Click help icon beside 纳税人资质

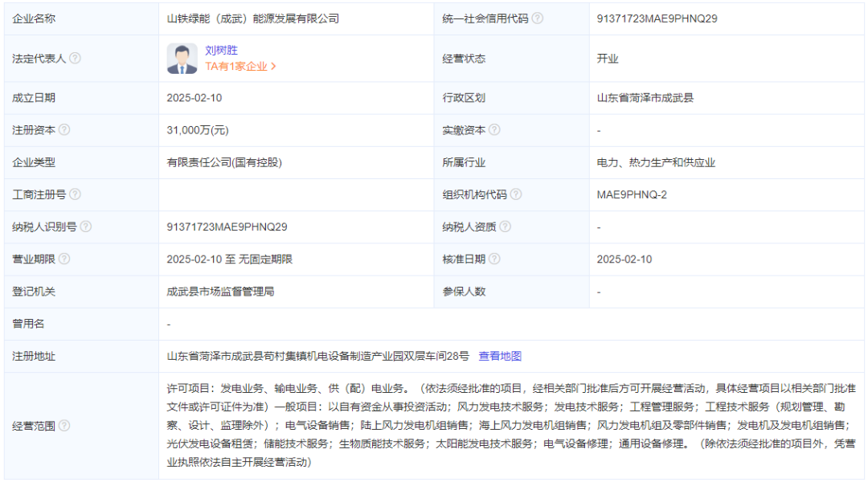506,227
